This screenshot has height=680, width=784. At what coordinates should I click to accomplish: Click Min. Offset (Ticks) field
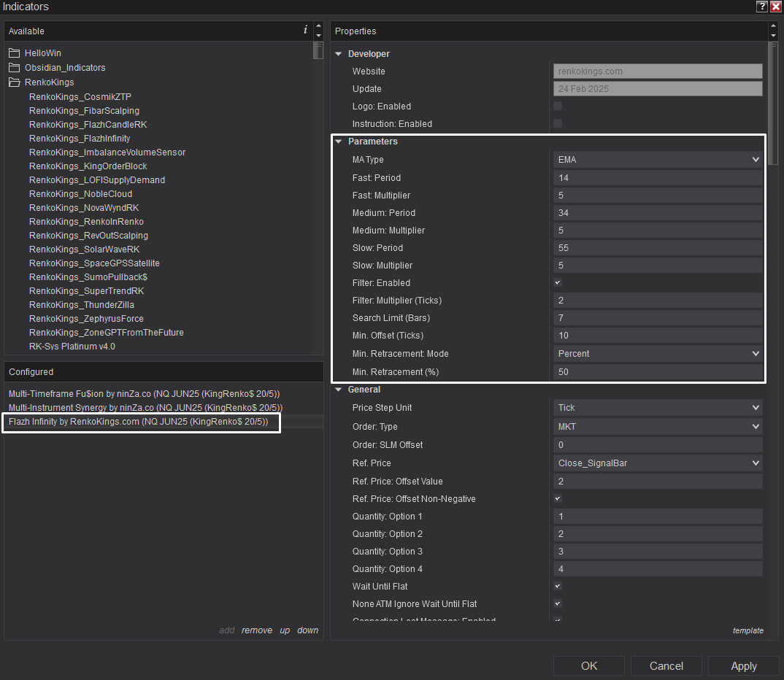(x=658, y=335)
